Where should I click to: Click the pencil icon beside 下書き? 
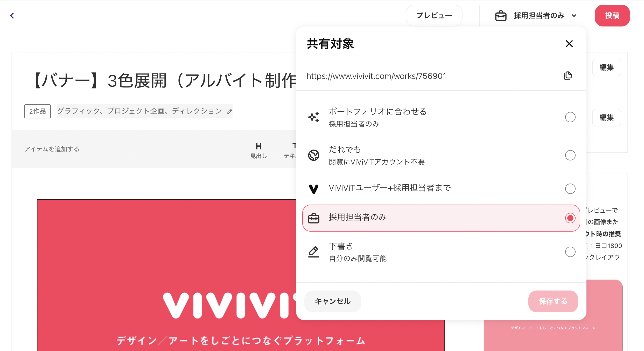point(314,252)
